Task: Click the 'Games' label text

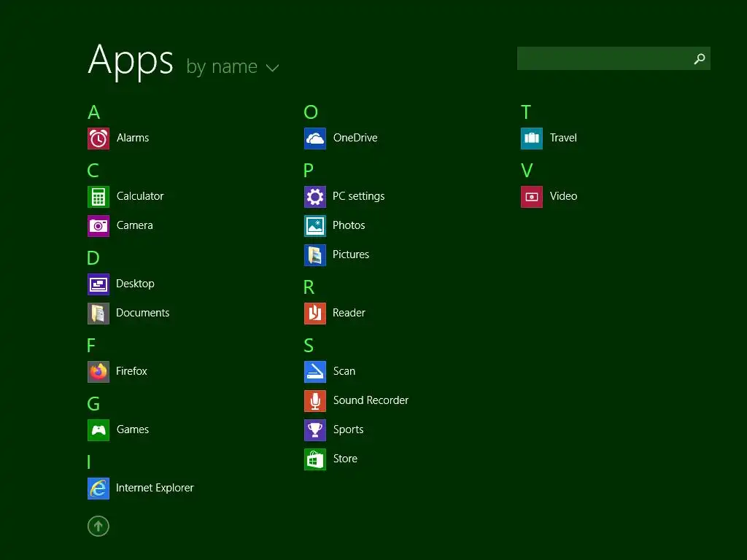Action: (x=133, y=429)
